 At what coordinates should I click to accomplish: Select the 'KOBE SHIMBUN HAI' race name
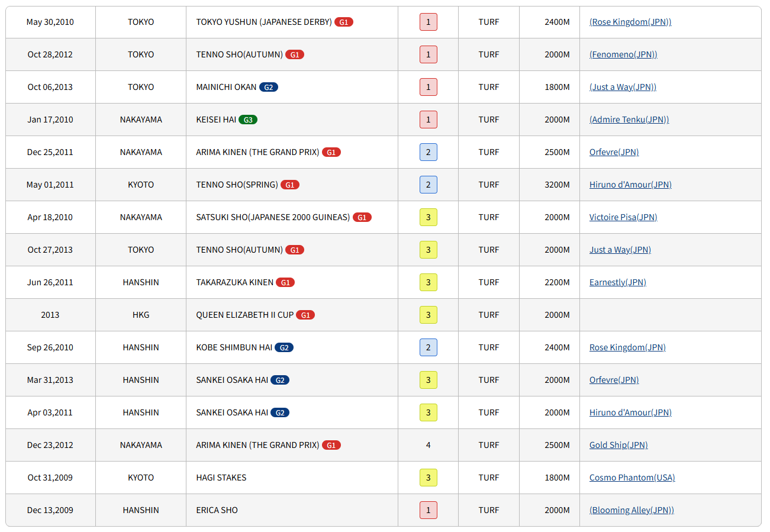coord(234,347)
